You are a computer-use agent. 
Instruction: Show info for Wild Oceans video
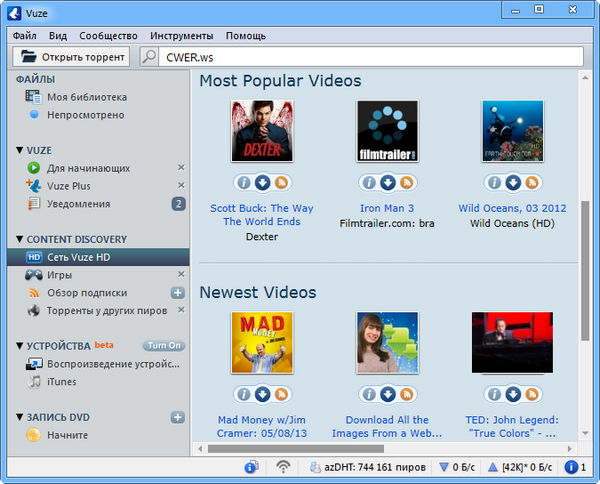pyautogui.click(x=494, y=183)
